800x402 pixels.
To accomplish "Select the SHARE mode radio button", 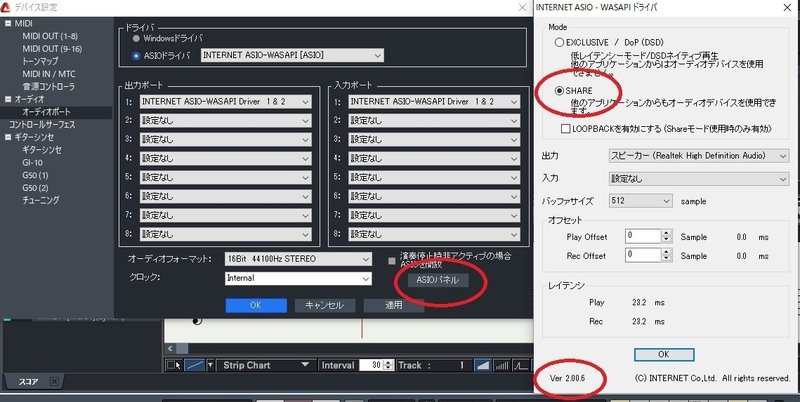I will (x=559, y=91).
